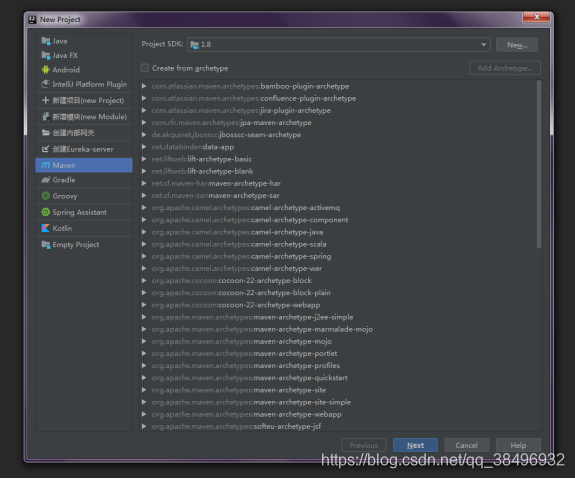The height and width of the screenshot is (479, 575).
Task: Select the Maven project type
Action: pos(84,165)
